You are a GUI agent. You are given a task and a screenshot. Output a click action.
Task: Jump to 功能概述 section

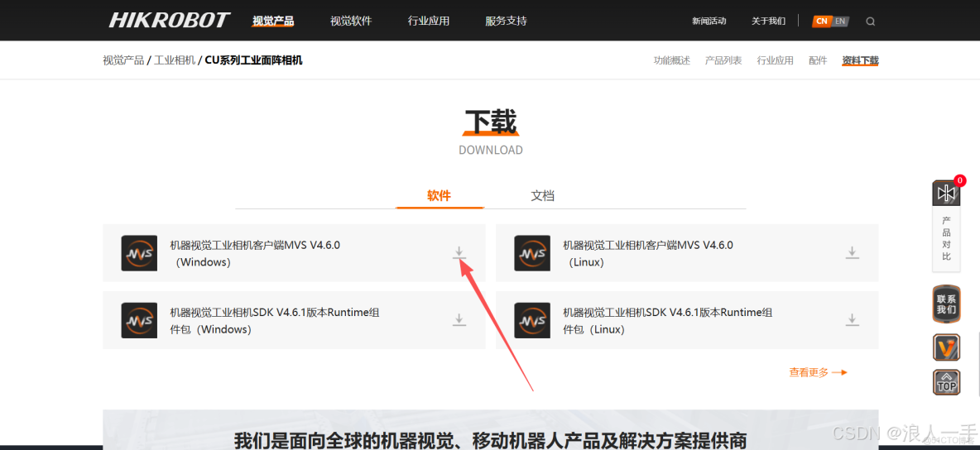672,60
